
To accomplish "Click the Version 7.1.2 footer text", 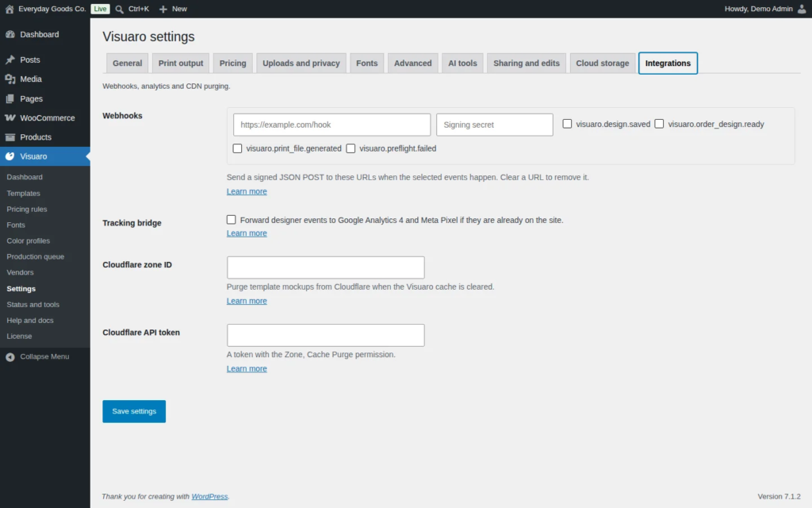I will click(x=779, y=497).
